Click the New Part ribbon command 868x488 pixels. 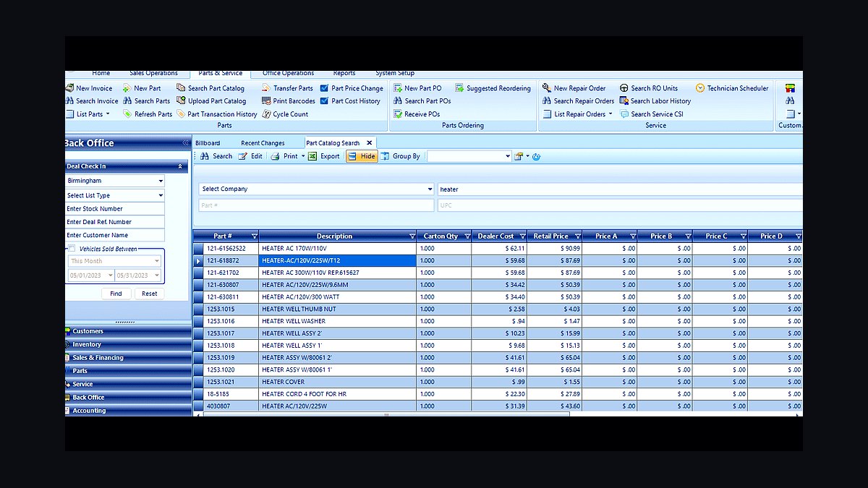pyautogui.click(x=142, y=88)
